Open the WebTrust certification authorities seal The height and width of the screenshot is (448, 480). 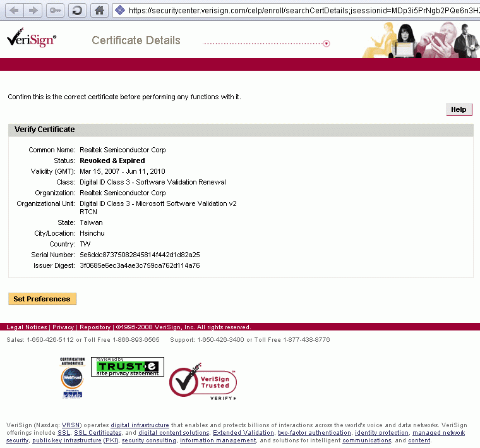tap(72, 378)
